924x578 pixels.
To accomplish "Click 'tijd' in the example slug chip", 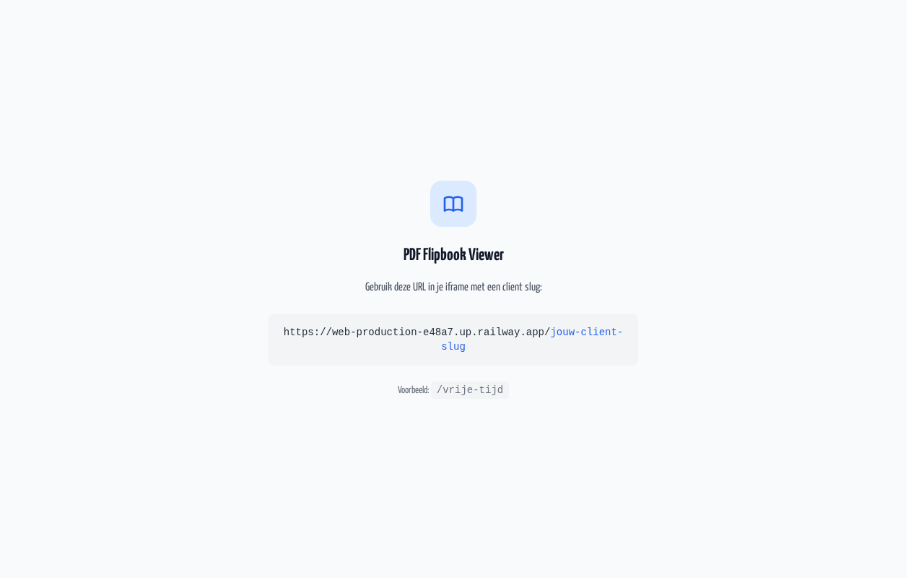I will (x=491, y=390).
